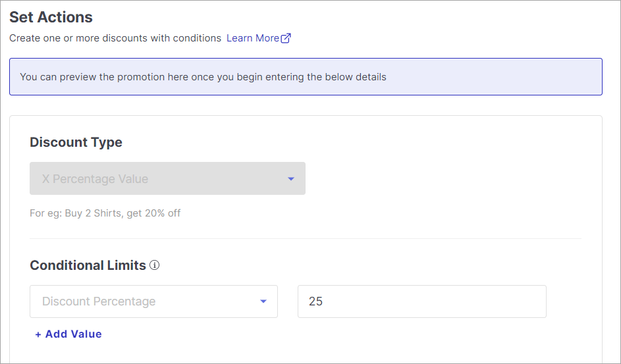Click the 'Discount Percentage' placeholder label
The width and height of the screenshot is (621, 364).
(x=99, y=301)
